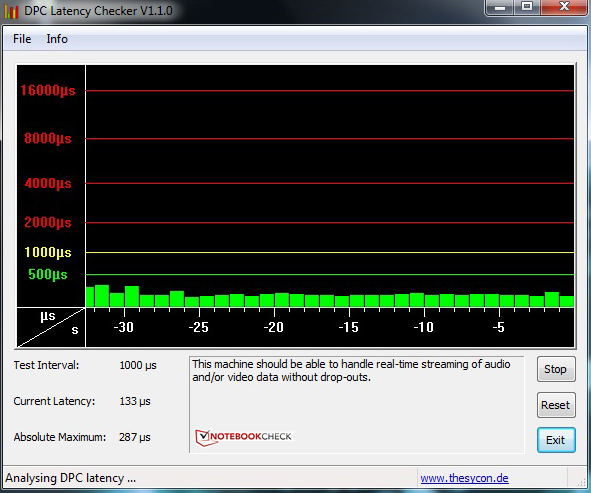Click the Current Latency value 133 µs

tap(135, 401)
